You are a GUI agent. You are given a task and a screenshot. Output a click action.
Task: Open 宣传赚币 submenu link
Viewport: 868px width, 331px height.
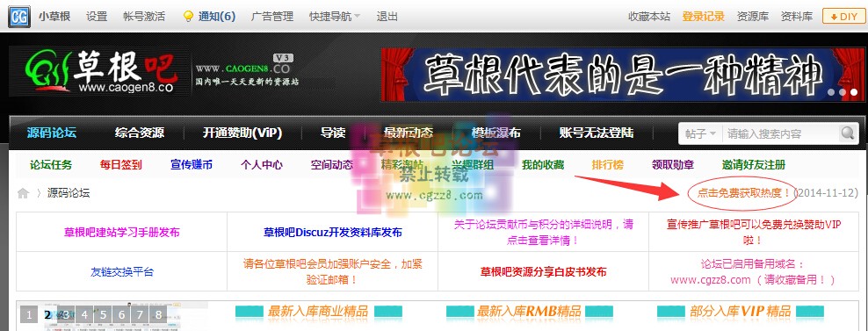[x=191, y=164]
